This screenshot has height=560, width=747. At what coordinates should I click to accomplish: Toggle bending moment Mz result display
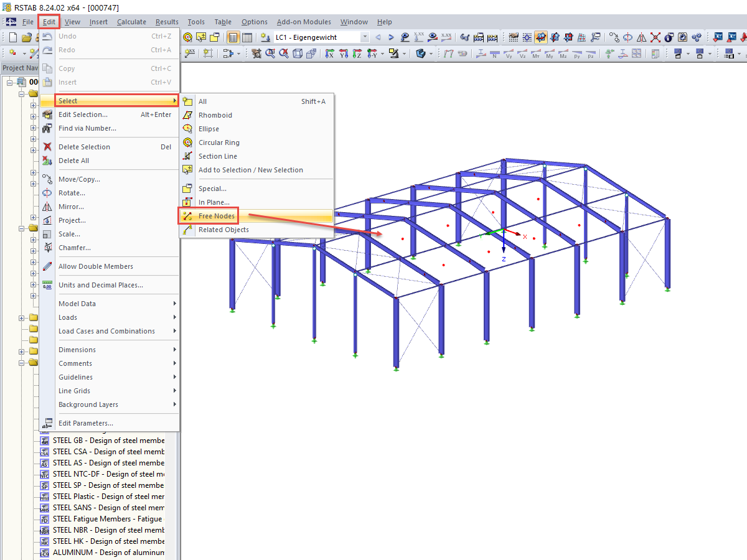pos(563,54)
